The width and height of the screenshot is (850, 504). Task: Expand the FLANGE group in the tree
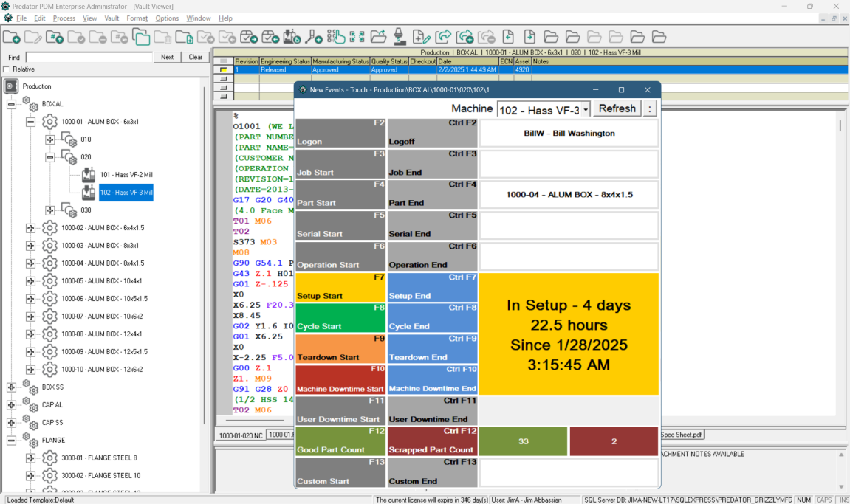(x=10, y=440)
